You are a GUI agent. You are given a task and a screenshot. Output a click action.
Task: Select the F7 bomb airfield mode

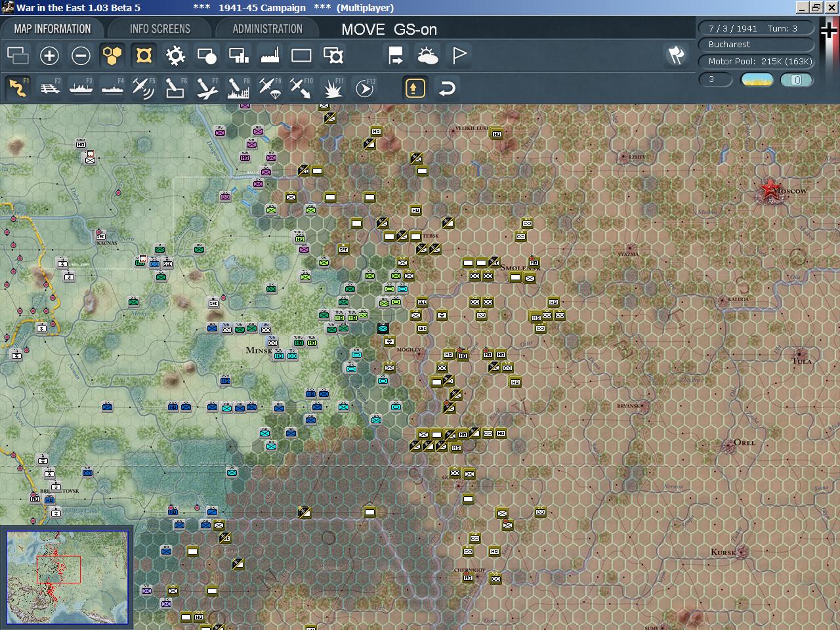[x=207, y=88]
